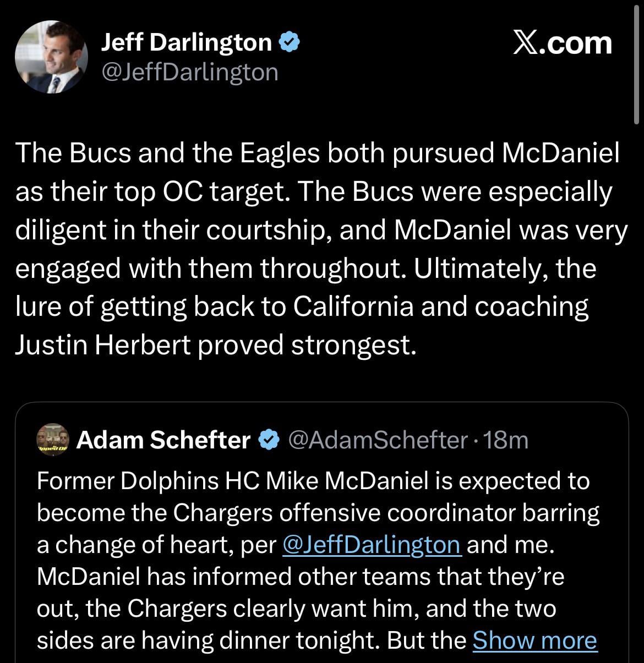
Task: Open Adam Schefter's small avatar
Action: pyautogui.click(x=52, y=439)
